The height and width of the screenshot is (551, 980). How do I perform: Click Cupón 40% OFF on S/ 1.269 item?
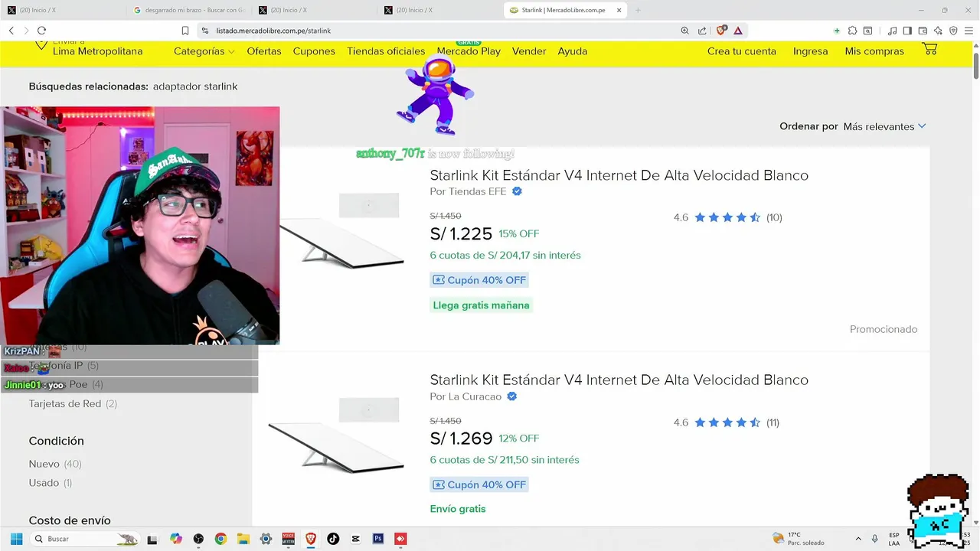[x=479, y=484]
